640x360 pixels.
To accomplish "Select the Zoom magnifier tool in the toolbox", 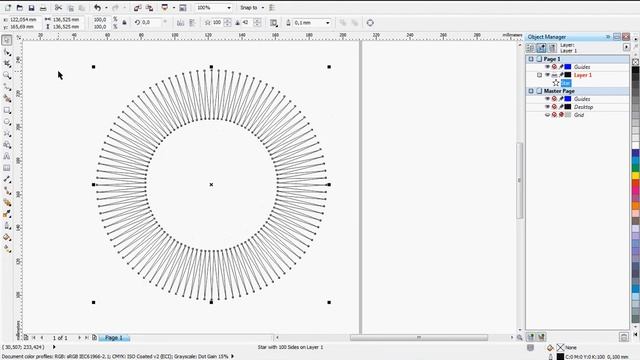I will coord(7,75).
